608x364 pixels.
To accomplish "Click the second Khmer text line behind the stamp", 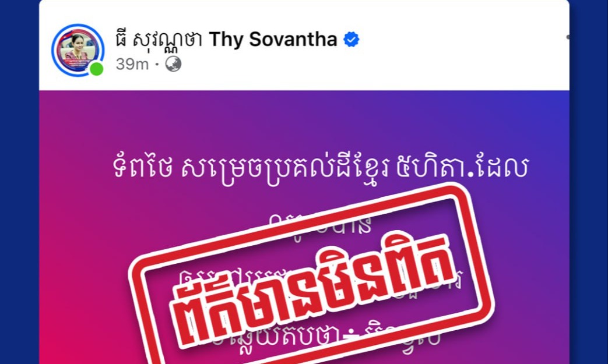I will tap(320, 225).
